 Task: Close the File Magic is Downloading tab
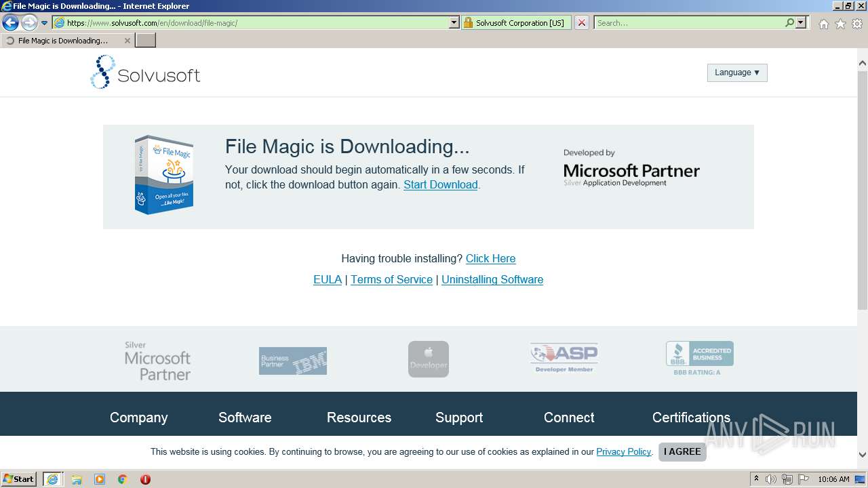(x=127, y=41)
